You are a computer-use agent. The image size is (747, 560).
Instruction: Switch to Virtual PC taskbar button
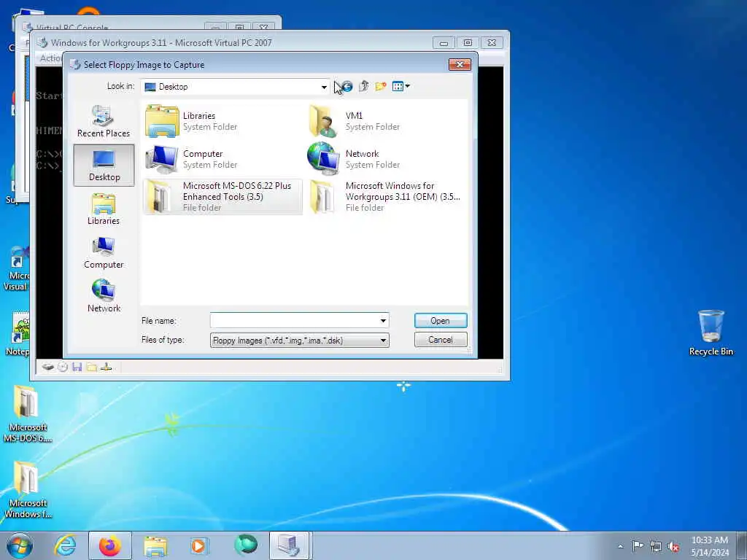tap(289, 545)
